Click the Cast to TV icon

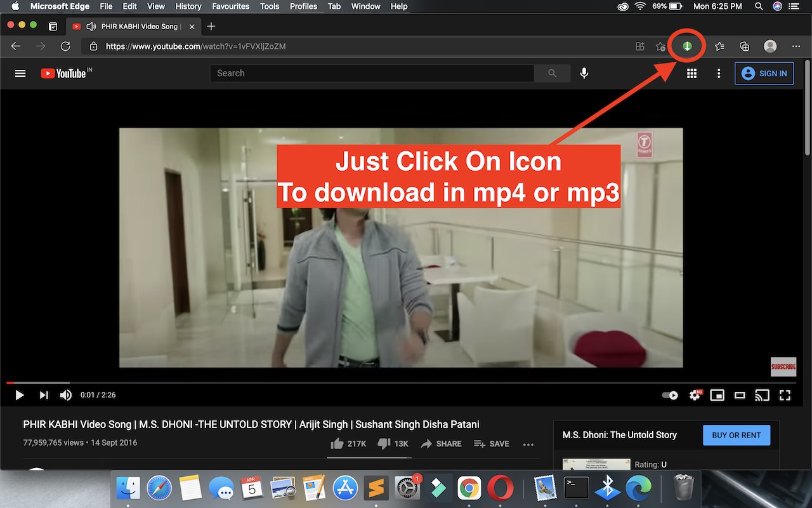pyautogui.click(x=761, y=395)
